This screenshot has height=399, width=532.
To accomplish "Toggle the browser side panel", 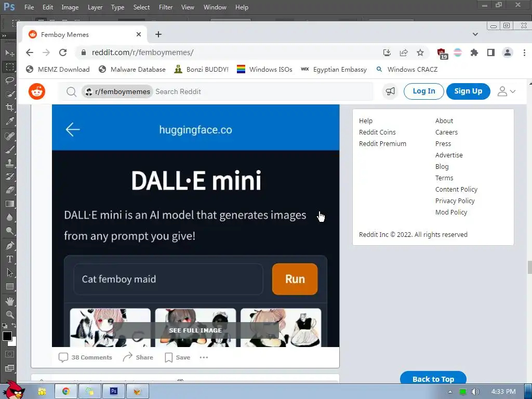I will click(490, 52).
